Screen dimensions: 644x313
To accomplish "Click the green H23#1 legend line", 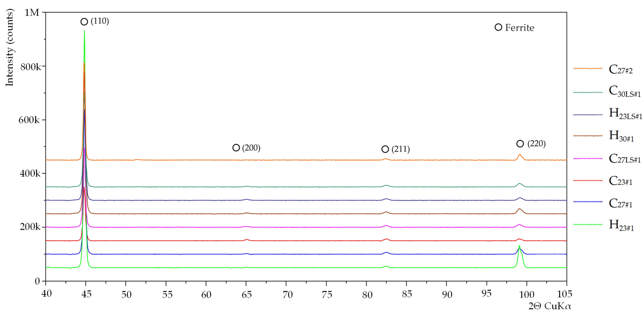I will click(588, 224).
